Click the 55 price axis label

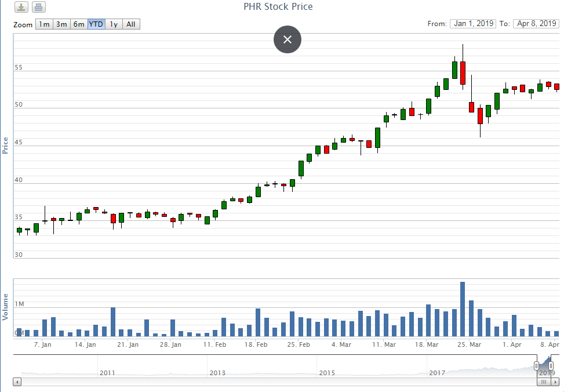coord(19,67)
